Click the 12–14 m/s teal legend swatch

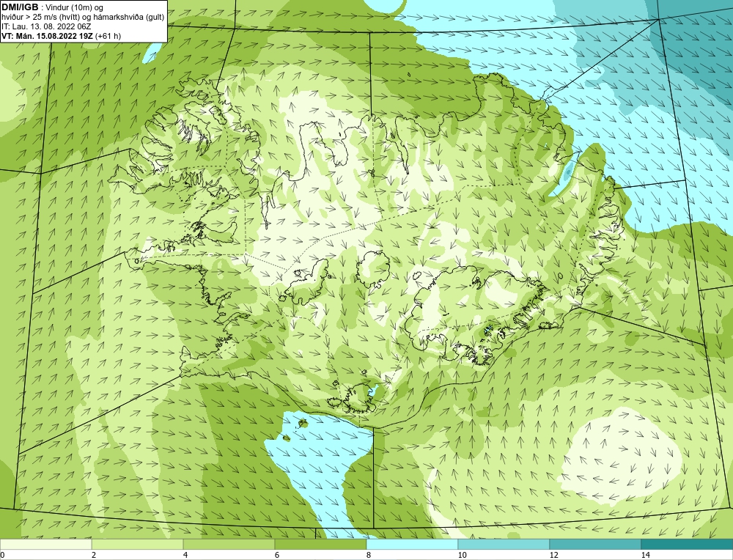(x=595, y=545)
